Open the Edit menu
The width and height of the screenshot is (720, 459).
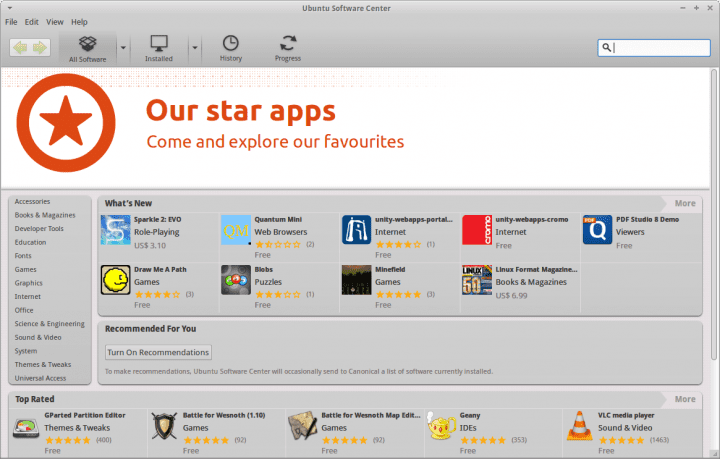[32, 22]
